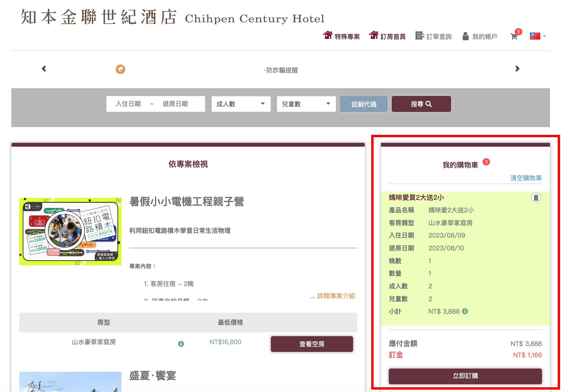Open the 特殊專案 home icon
Screen dimensions: 569x392
pos(328,35)
